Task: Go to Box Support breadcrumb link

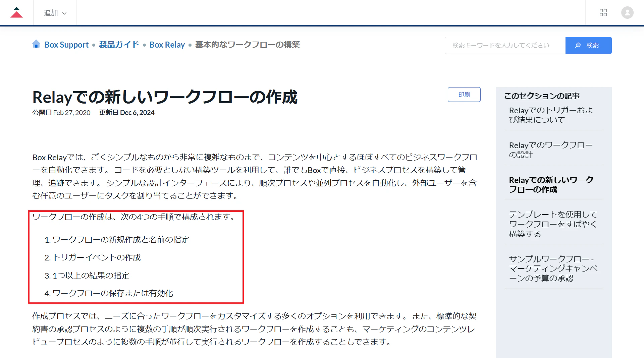Action: [66, 45]
